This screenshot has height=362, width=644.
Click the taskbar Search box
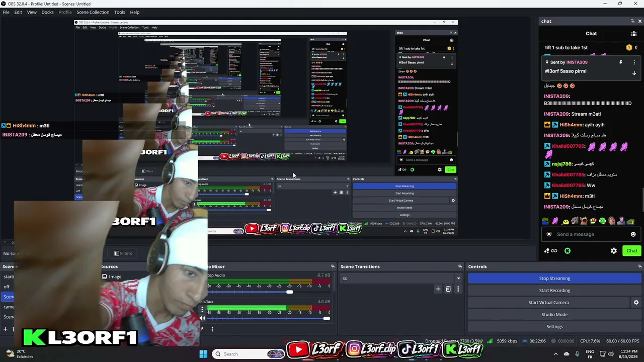[249, 354]
